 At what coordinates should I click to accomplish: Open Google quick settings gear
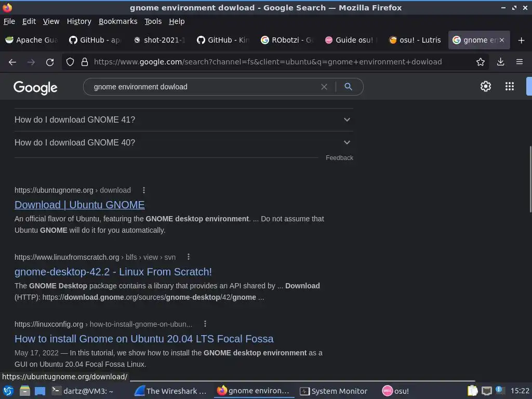486,86
